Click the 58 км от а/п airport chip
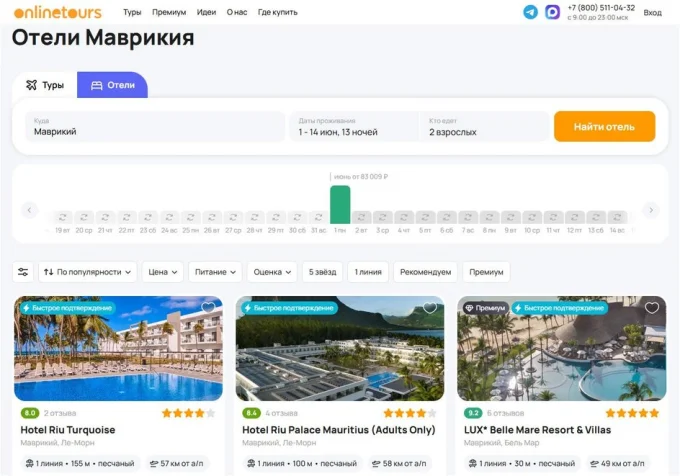The height and width of the screenshot is (476, 680). click(399, 463)
